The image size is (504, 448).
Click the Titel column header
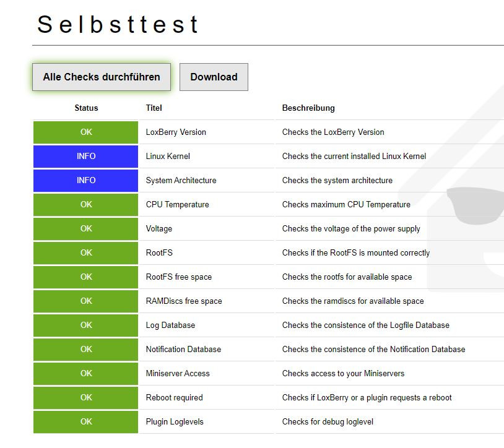coord(154,108)
